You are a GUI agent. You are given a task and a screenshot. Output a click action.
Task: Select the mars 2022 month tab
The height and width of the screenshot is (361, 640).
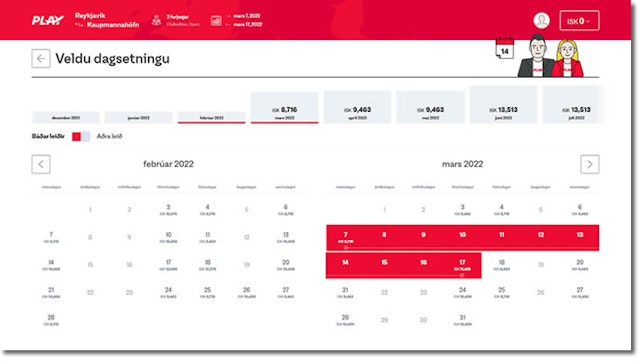[x=284, y=107]
